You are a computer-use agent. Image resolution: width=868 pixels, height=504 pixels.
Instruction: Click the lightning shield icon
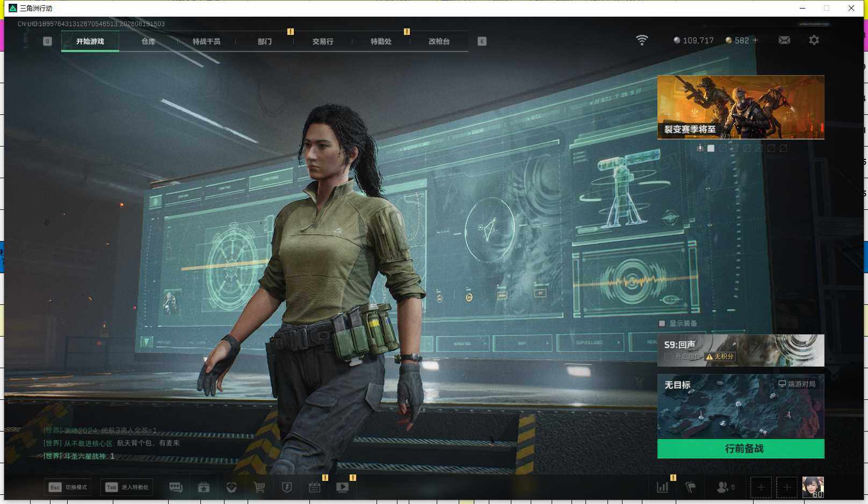287,487
